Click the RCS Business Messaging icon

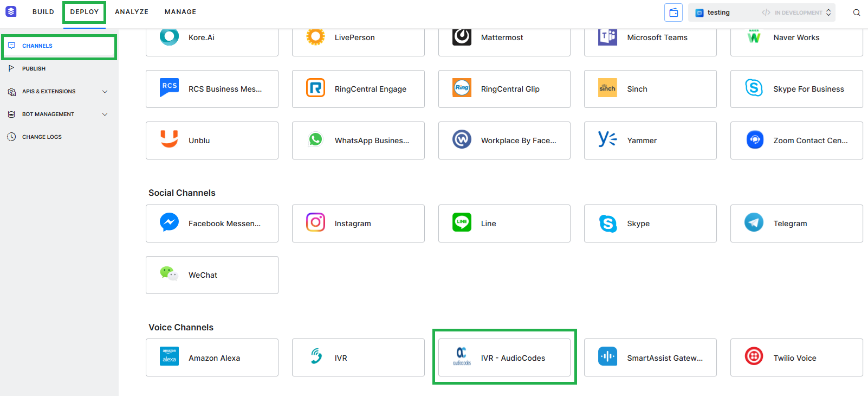(170, 87)
